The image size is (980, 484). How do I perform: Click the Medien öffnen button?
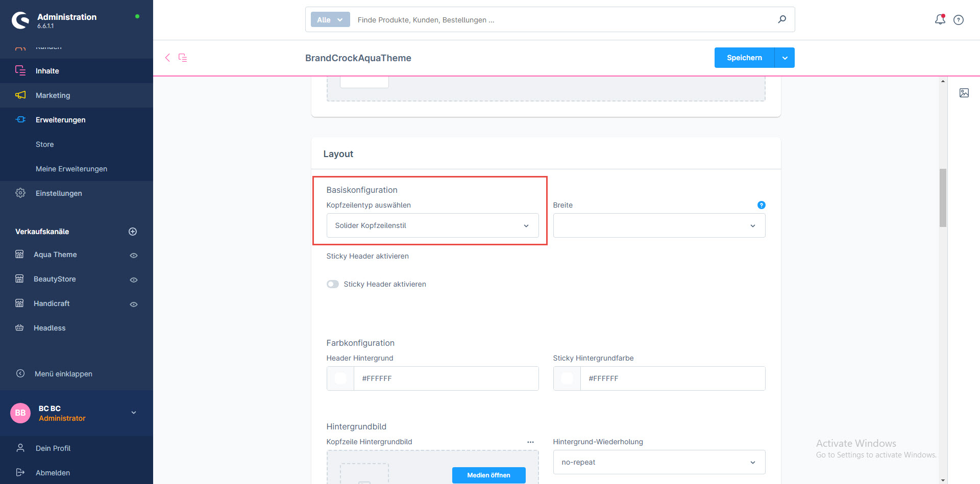pos(488,475)
